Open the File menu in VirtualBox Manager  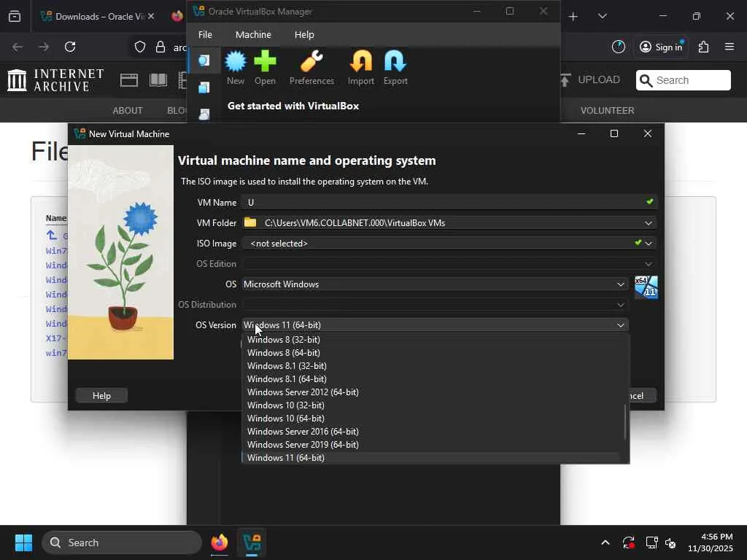(205, 34)
